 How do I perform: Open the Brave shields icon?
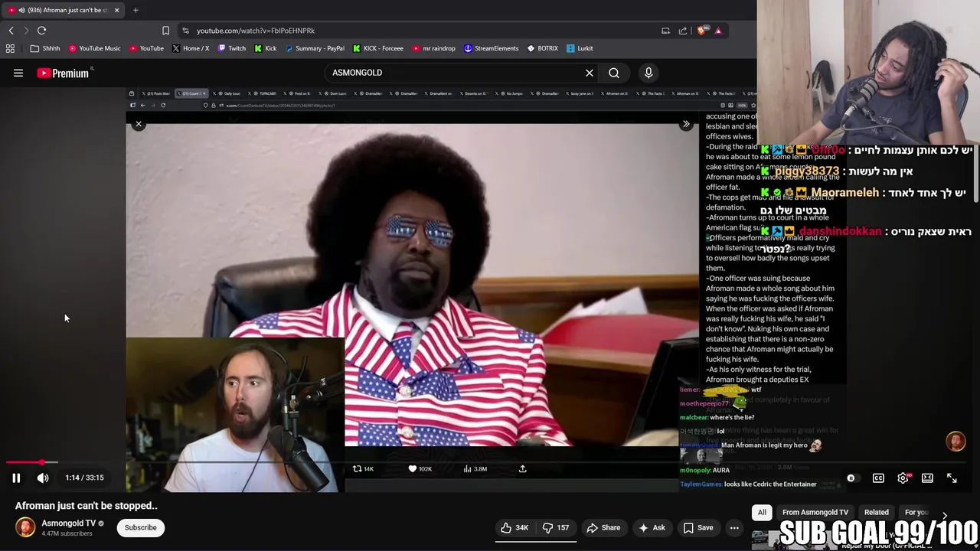(702, 31)
